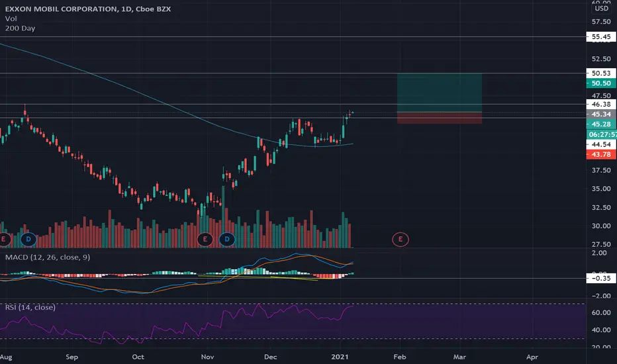Click the Nov label on the time axis

pos(207,357)
